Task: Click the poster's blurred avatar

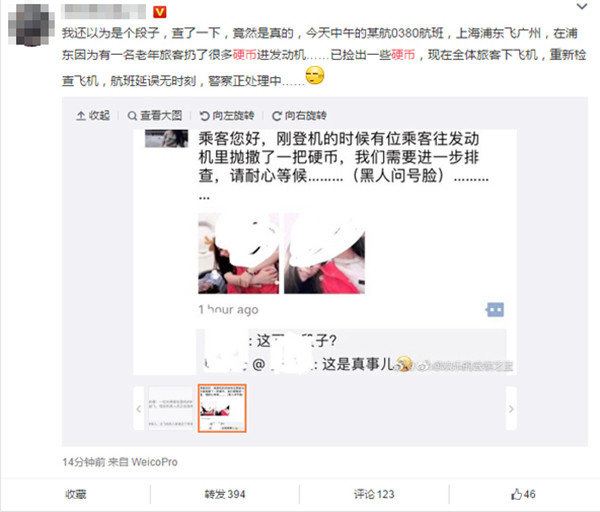Action: (x=31, y=25)
